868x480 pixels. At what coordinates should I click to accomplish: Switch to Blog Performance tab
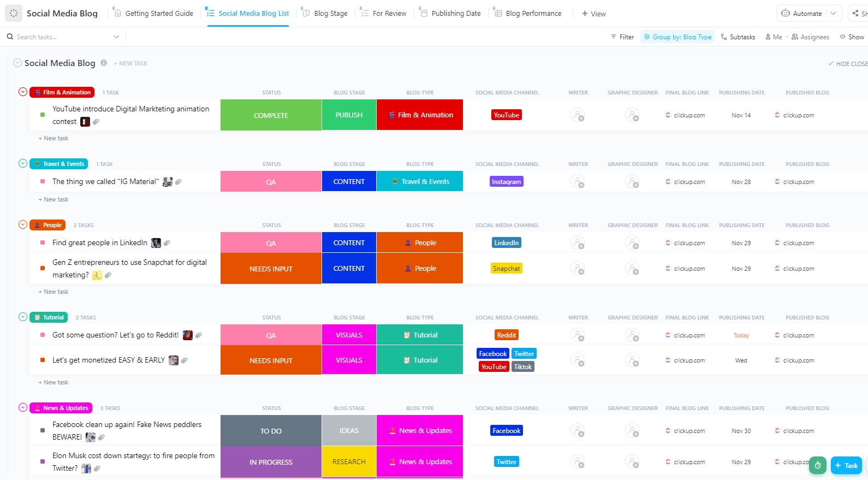pos(528,13)
